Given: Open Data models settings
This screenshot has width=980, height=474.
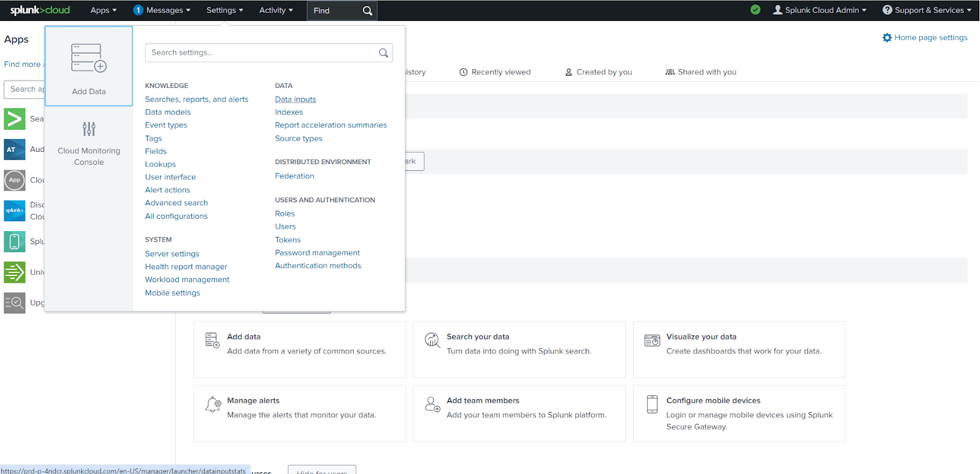Looking at the screenshot, I should (x=168, y=112).
